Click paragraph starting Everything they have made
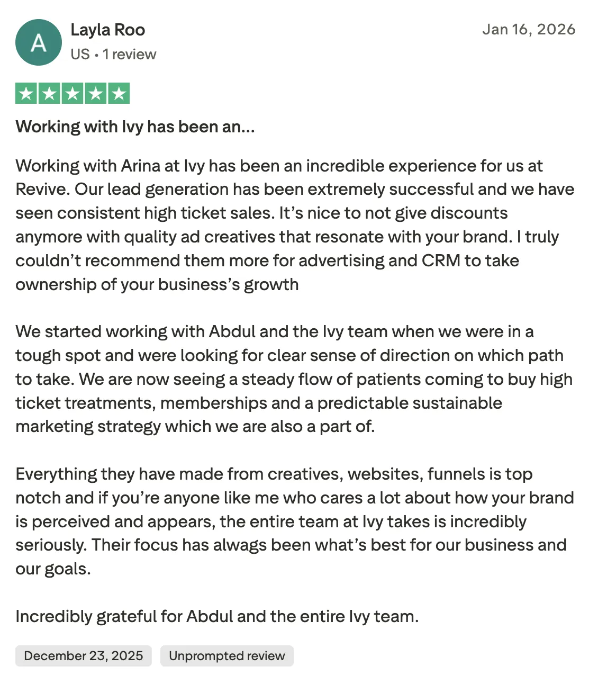The width and height of the screenshot is (616, 684). click(295, 521)
